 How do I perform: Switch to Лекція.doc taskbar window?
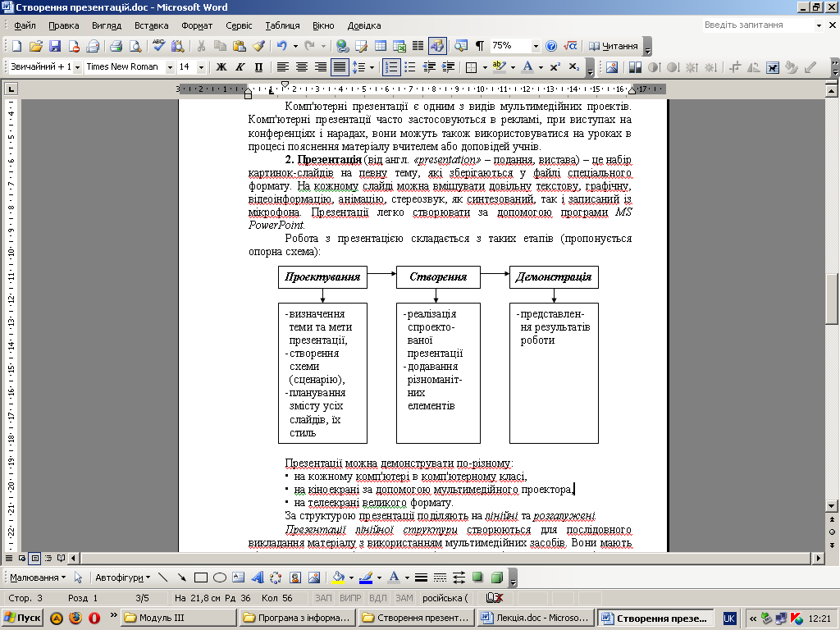[536, 618]
